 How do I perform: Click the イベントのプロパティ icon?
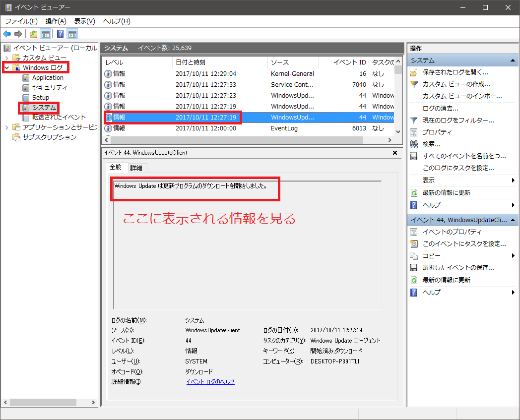click(x=413, y=232)
